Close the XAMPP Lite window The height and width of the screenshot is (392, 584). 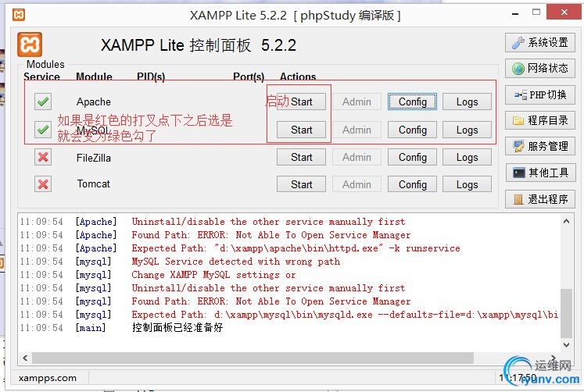(564, 12)
